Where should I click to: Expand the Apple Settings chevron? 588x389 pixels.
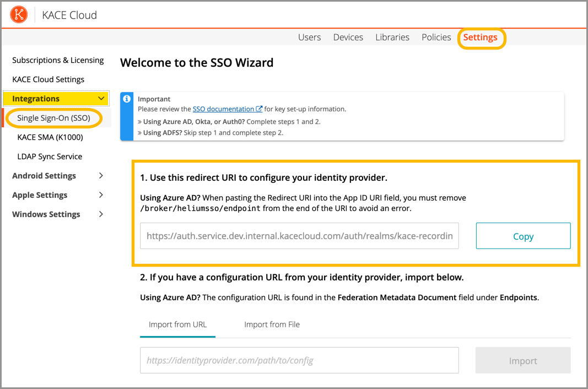coord(101,195)
